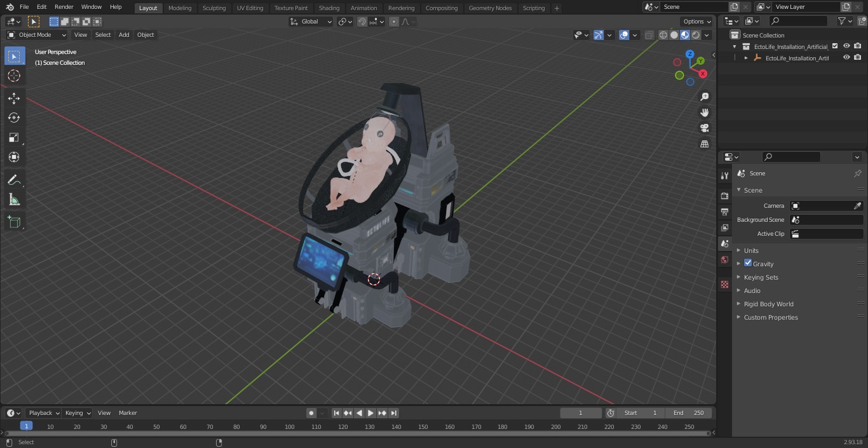Click the Options button in viewport header
Image resolution: width=868 pixels, height=448 pixels.
(697, 22)
